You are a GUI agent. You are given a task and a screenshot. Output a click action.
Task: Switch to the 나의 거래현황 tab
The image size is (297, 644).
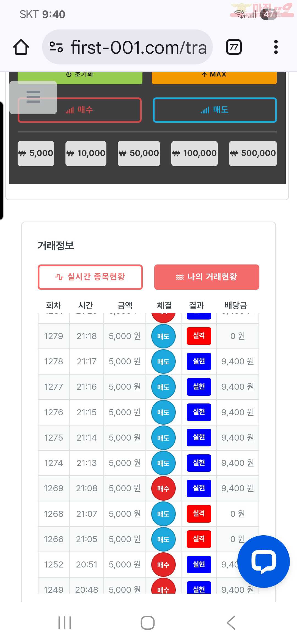(x=207, y=277)
